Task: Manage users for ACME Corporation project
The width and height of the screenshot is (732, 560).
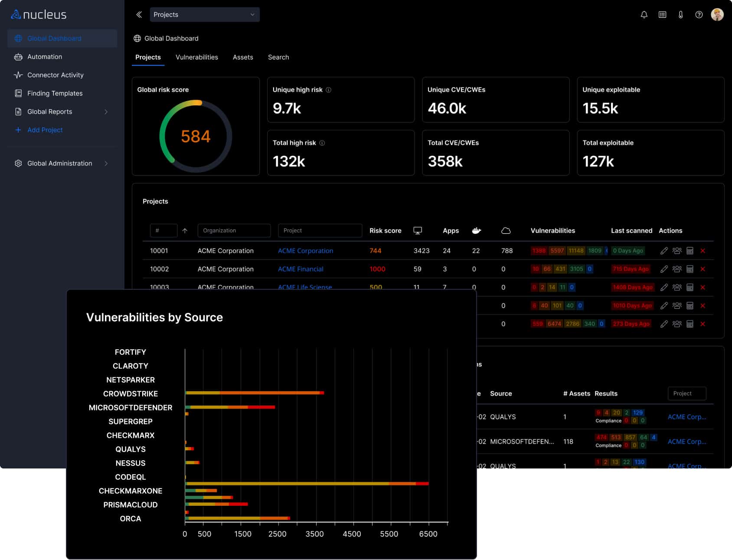Action: (677, 251)
